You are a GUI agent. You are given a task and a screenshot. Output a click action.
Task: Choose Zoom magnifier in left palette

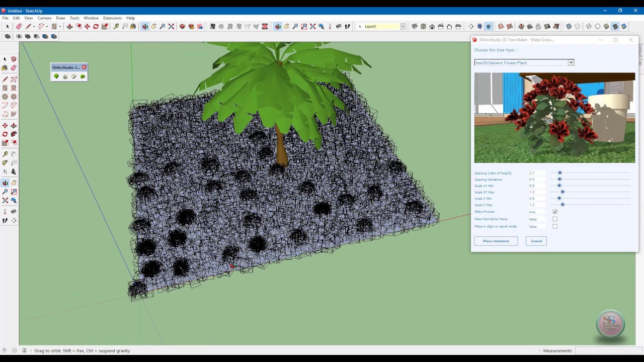click(x=5, y=192)
